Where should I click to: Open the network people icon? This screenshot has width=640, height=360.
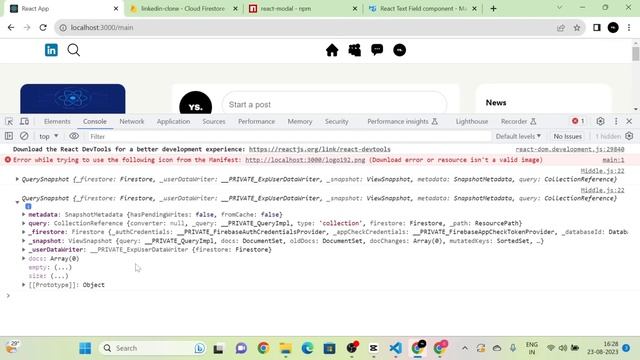(354, 50)
